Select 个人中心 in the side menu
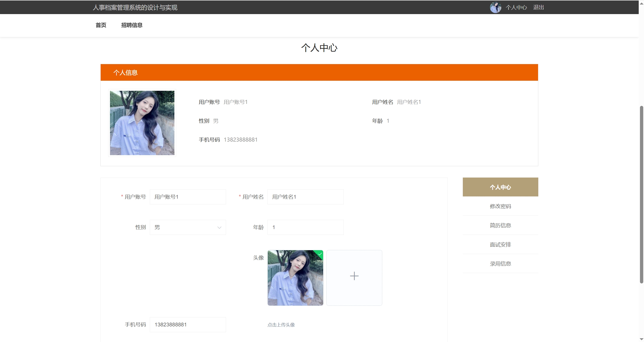 500,187
